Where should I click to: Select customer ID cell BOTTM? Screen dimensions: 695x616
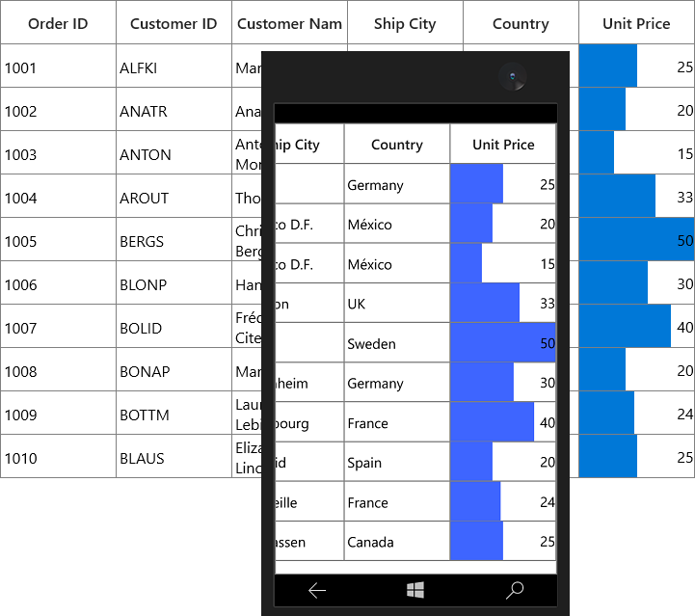[x=174, y=414]
